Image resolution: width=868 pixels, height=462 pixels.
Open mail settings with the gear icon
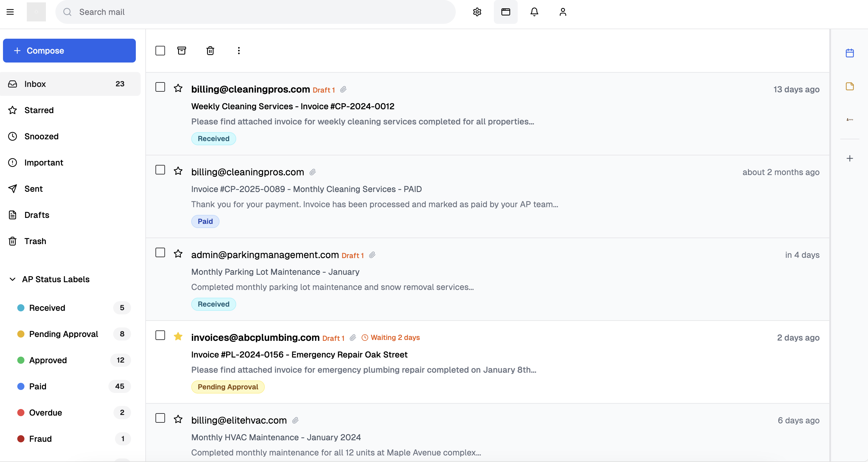click(x=477, y=12)
